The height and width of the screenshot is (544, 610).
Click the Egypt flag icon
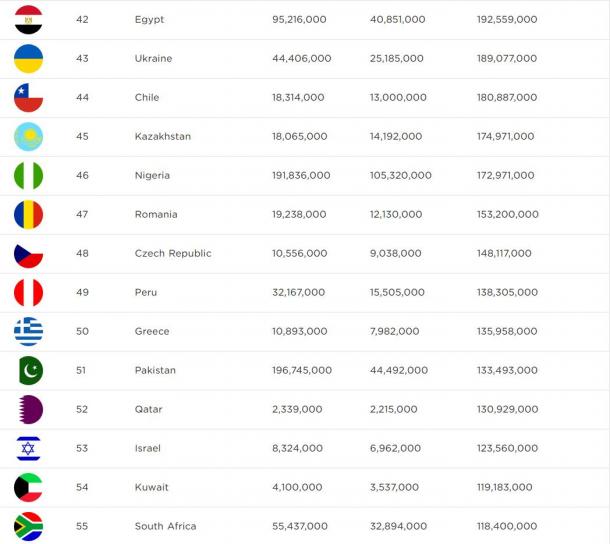pos(28,19)
